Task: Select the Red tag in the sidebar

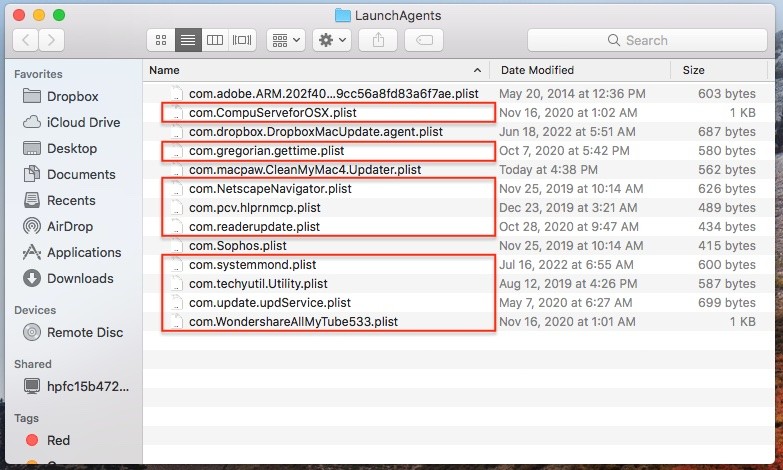Action: click(x=48, y=440)
